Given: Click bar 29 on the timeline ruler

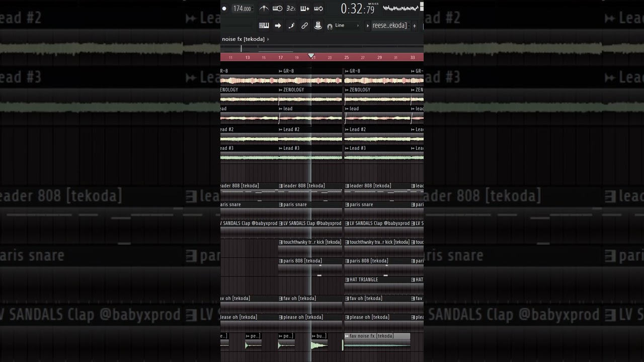Looking at the screenshot, I should [379, 57].
